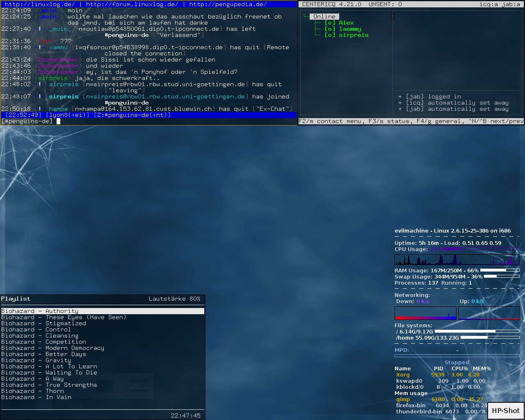Select track Biohazard - True Strengths

tap(49, 385)
